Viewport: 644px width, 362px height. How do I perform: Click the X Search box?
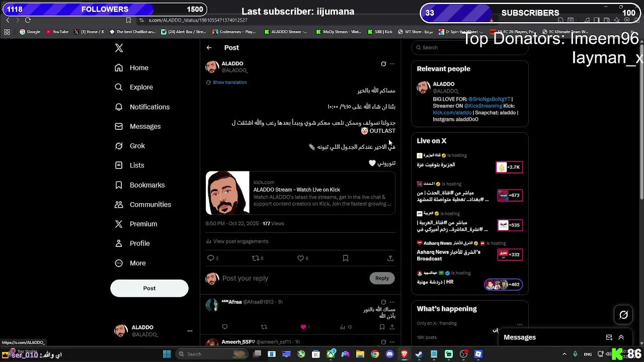(x=470, y=47)
